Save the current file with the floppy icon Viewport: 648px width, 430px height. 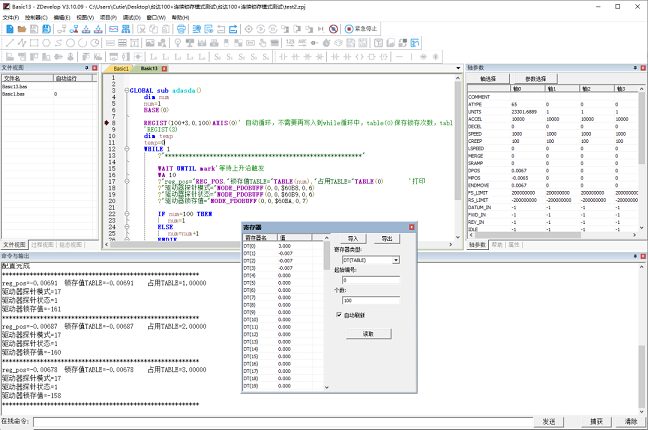click(x=34, y=29)
